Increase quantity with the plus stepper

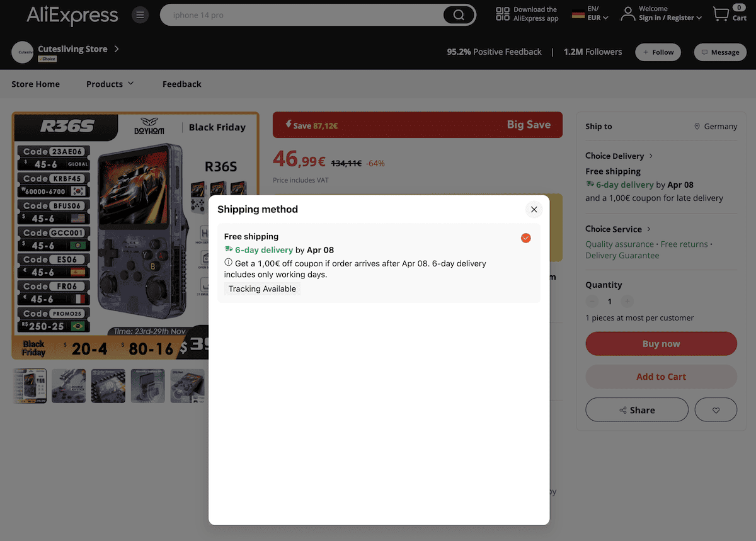point(627,301)
